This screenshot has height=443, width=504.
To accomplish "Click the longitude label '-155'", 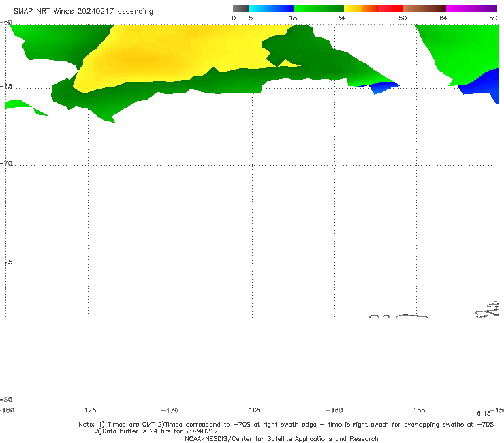I will point(417,410).
